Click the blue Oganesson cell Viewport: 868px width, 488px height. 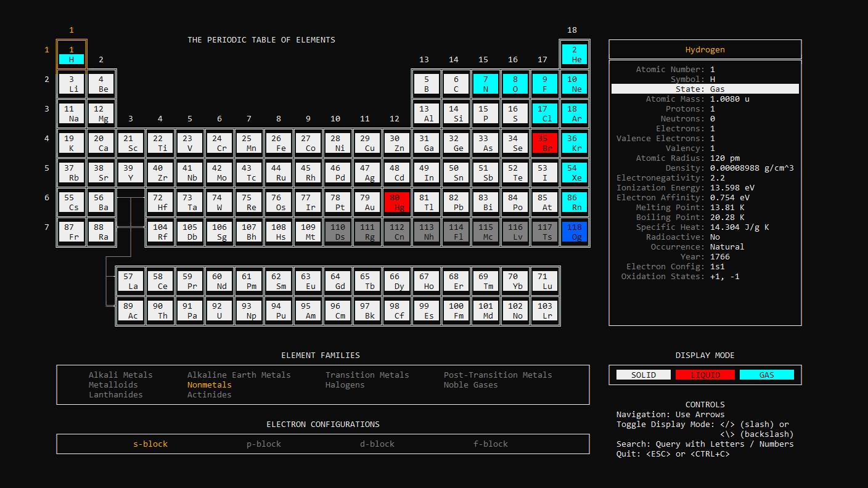[x=575, y=232]
